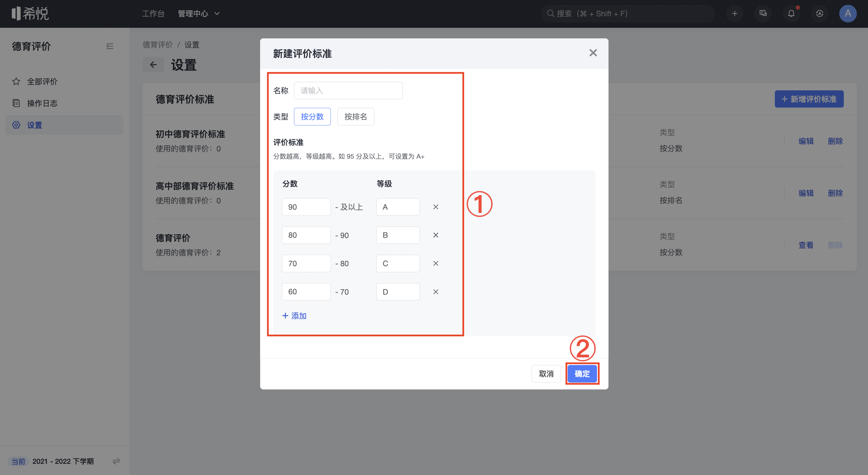This screenshot has height=475, width=868.
Task: Open the notification bell icon
Action: [x=791, y=14]
